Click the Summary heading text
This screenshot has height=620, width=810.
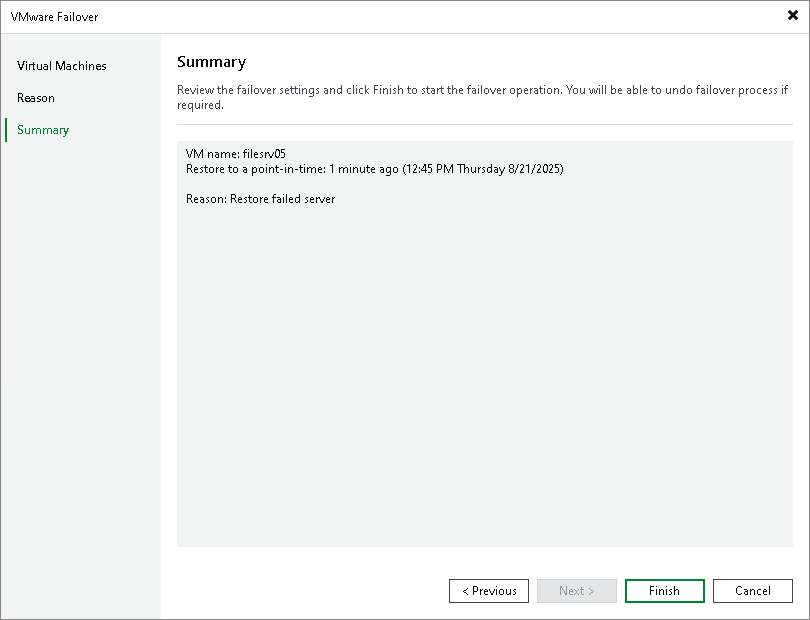click(x=211, y=62)
